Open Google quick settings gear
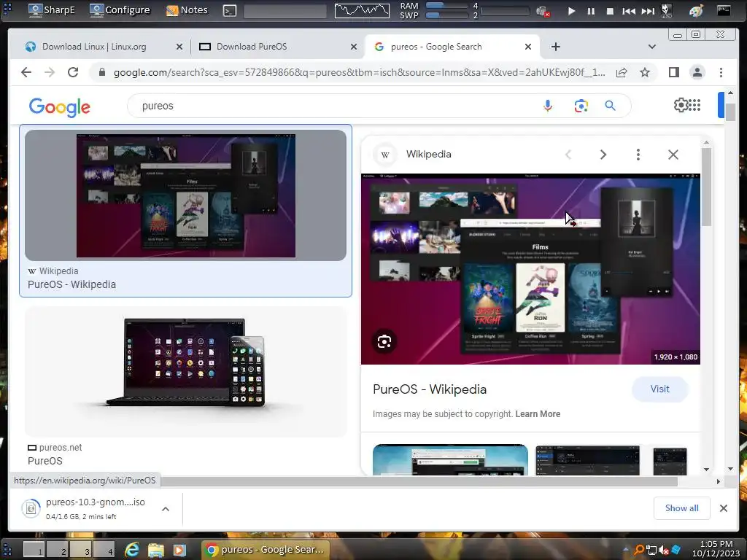This screenshot has width=747, height=560. (681, 105)
